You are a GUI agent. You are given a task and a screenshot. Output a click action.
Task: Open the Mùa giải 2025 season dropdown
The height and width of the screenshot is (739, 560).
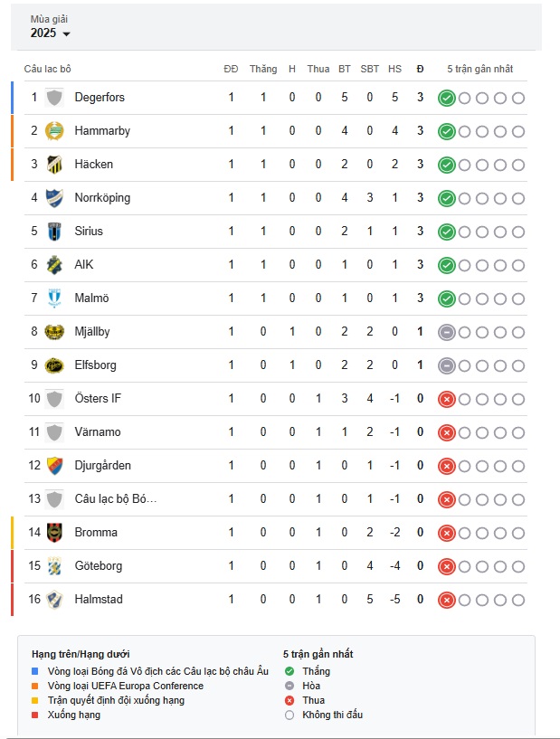click(50, 27)
